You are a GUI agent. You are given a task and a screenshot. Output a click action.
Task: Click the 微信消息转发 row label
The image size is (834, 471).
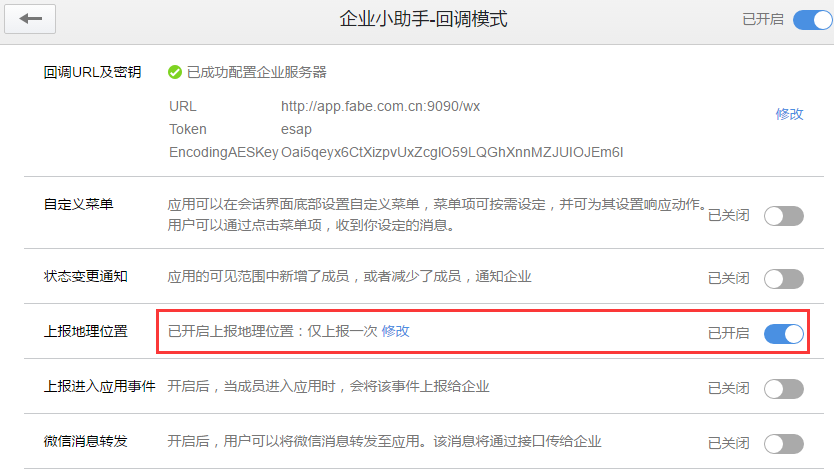[86, 441]
